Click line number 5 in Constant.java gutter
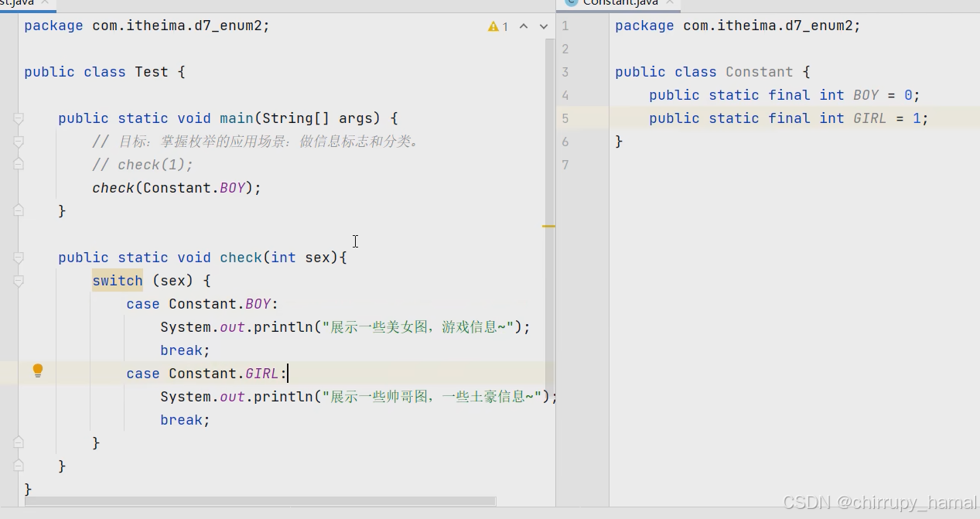This screenshot has height=519, width=980. [565, 118]
